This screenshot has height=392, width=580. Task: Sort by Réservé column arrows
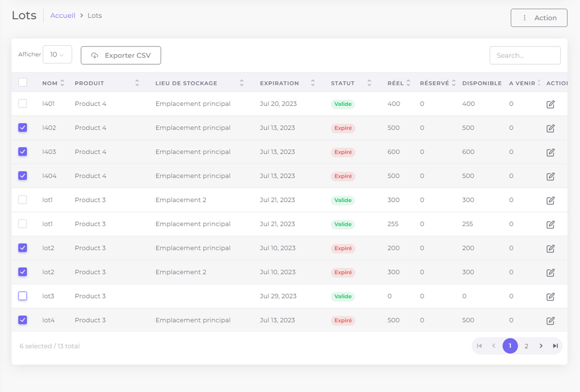(454, 83)
